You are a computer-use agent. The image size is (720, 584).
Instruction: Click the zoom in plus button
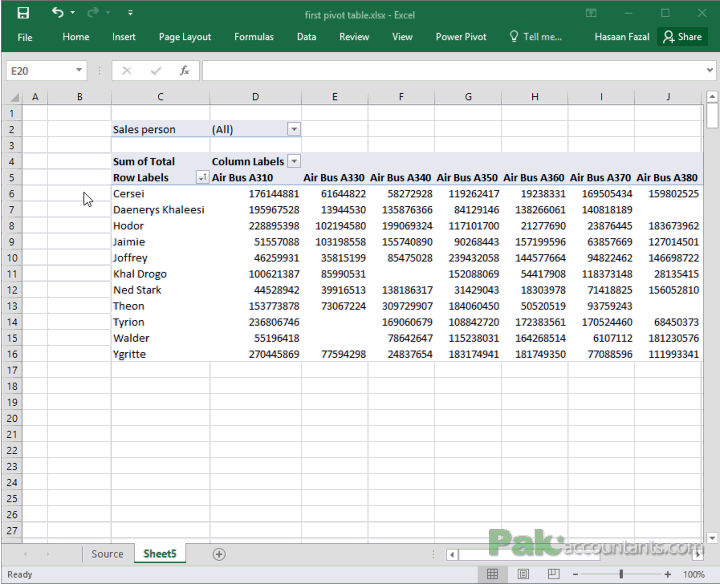(x=668, y=574)
